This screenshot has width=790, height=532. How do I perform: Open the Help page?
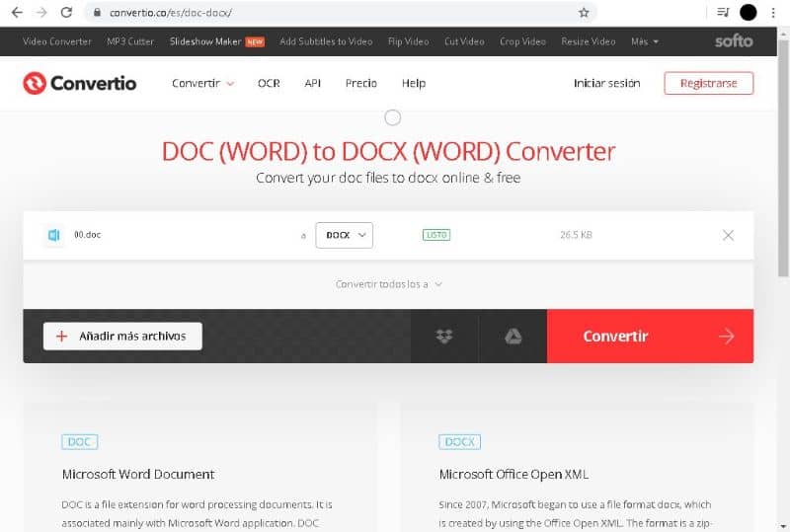pyautogui.click(x=414, y=83)
